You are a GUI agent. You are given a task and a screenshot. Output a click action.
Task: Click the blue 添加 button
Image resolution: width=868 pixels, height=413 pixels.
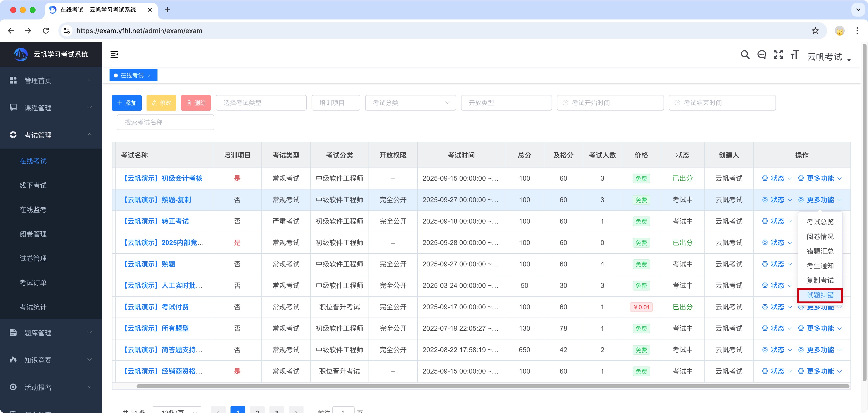click(x=127, y=103)
